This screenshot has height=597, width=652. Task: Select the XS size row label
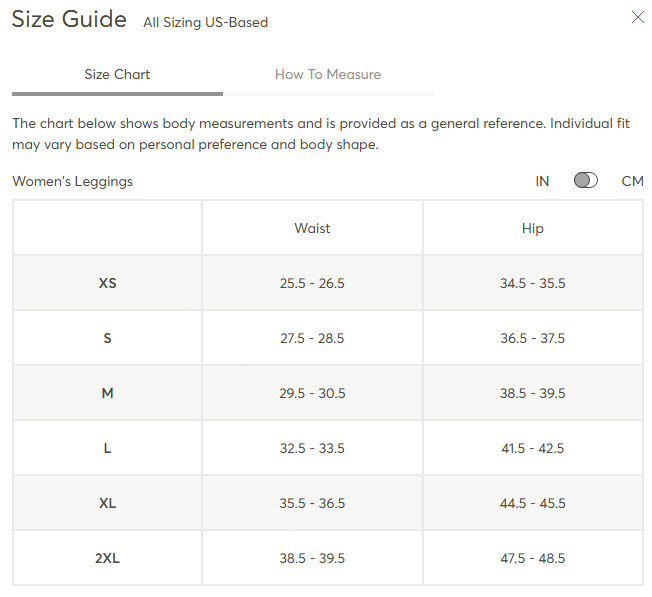(107, 283)
